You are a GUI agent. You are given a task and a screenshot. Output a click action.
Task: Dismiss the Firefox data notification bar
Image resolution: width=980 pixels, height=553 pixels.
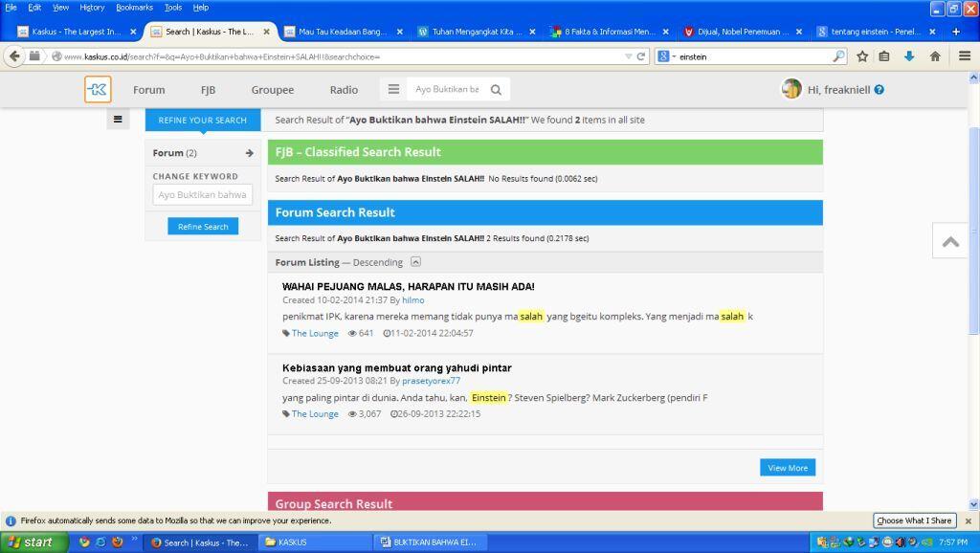pos(969,520)
